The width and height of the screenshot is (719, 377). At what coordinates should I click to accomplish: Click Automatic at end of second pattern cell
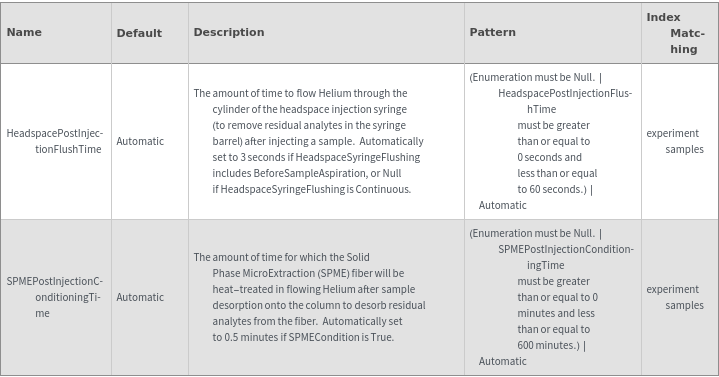pyautogui.click(x=503, y=361)
